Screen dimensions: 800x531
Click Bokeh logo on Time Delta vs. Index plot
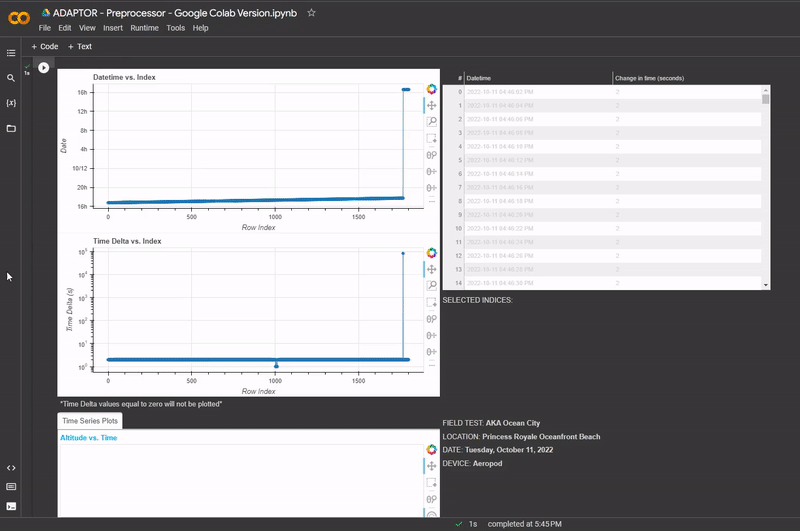coord(432,253)
